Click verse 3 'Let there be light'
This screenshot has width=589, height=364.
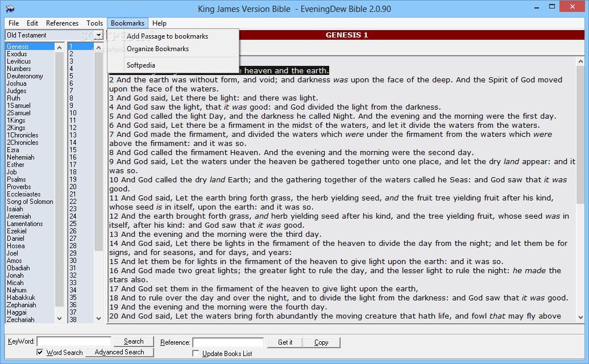click(x=214, y=98)
